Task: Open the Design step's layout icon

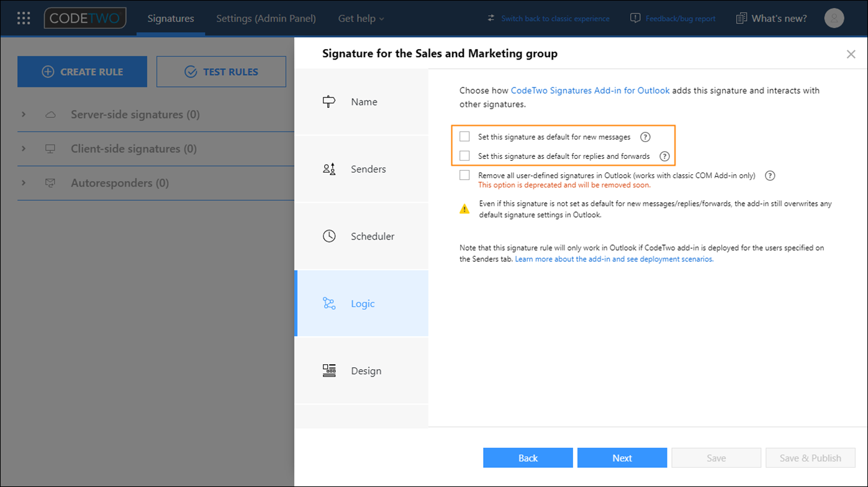Action: point(329,370)
